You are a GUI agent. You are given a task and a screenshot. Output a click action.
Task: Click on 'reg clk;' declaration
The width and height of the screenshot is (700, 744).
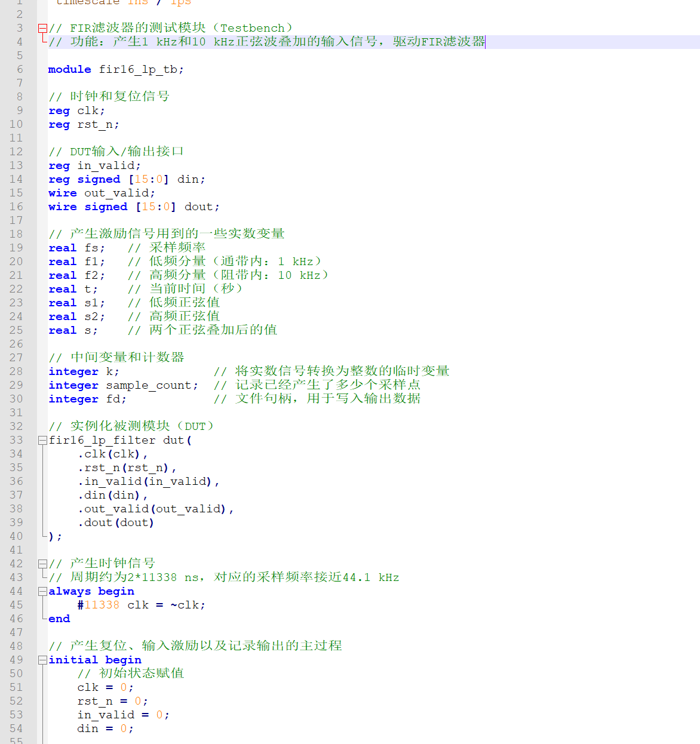point(77,110)
